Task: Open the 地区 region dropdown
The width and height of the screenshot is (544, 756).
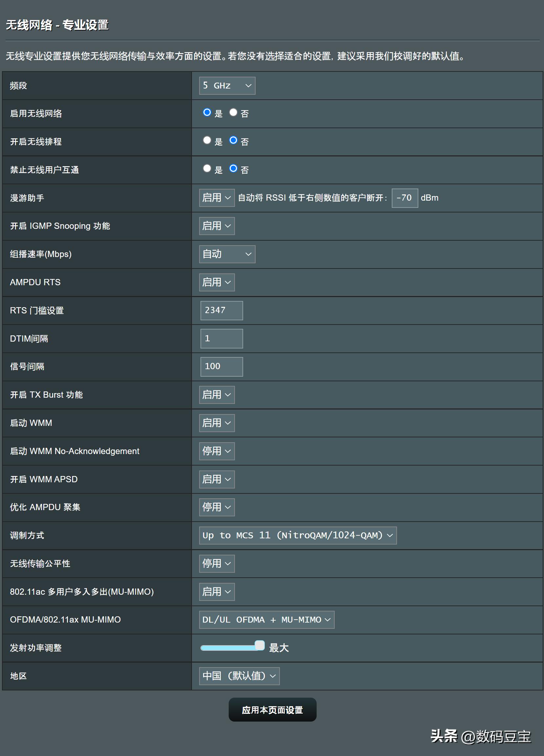Action: click(x=239, y=676)
